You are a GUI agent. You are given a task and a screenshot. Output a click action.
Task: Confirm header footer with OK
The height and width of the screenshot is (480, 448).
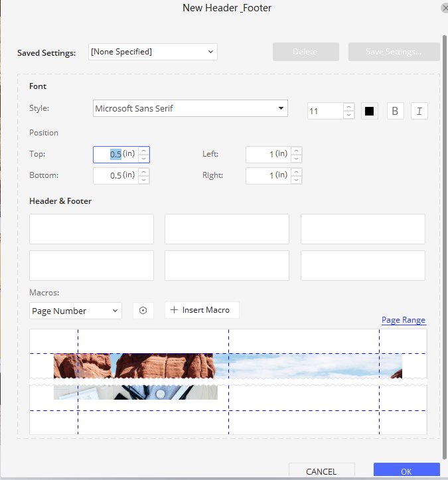406,471
